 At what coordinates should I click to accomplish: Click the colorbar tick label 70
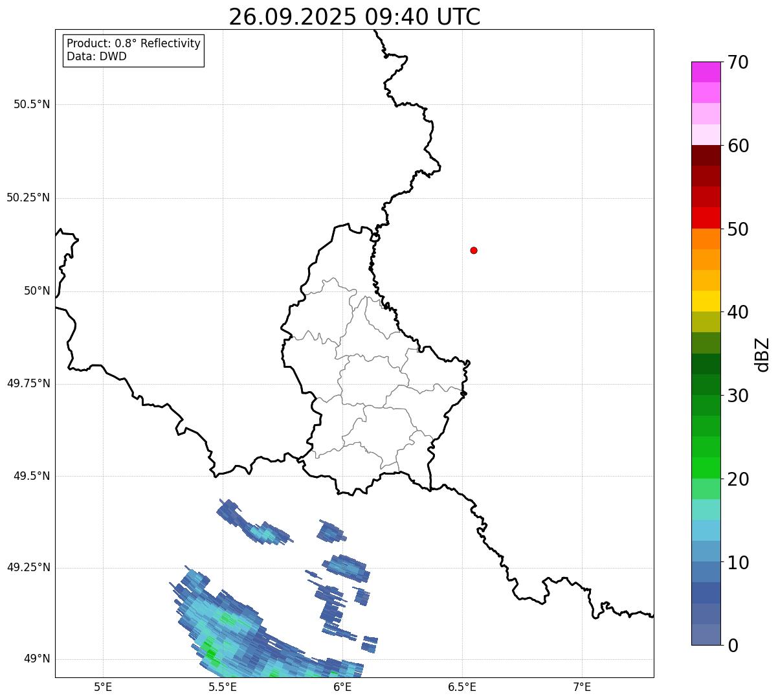tap(738, 62)
